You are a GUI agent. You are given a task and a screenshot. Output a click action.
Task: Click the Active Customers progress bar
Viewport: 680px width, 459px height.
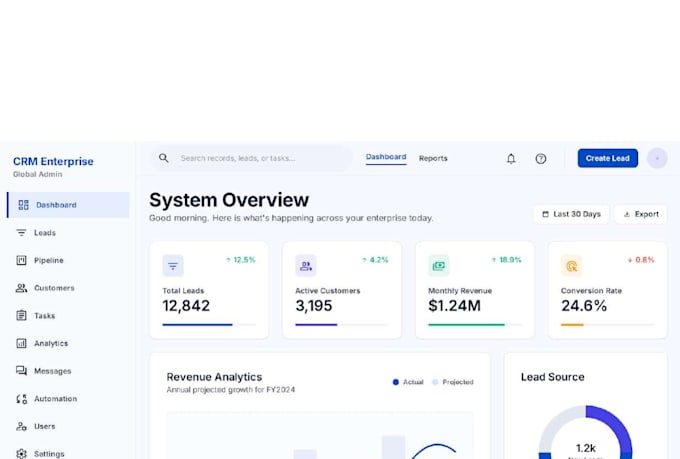coord(342,325)
